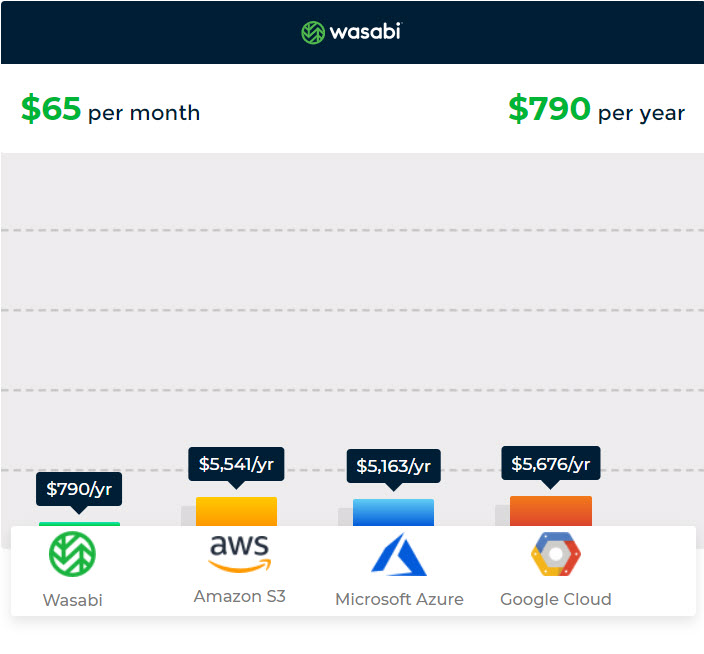The height and width of the screenshot is (654, 704).
Task: Select the AWS logo icon
Action: click(x=240, y=553)
